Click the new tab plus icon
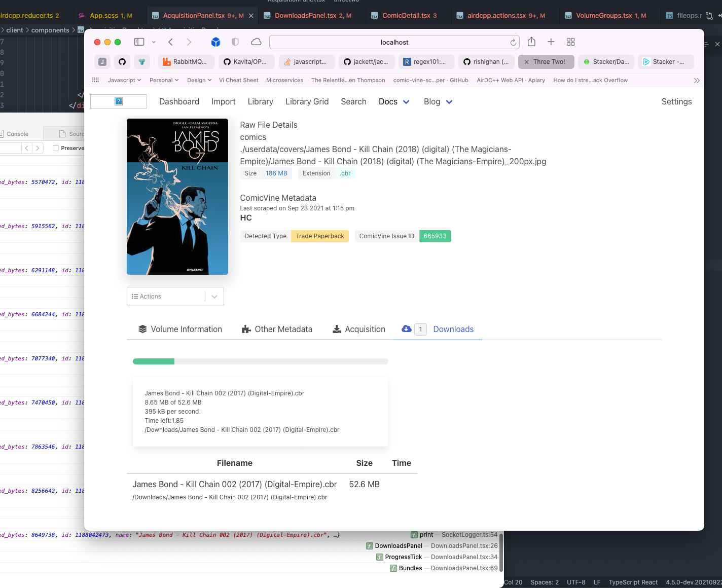The width and height of the screenshot is (722, 588). coord(551,42)
